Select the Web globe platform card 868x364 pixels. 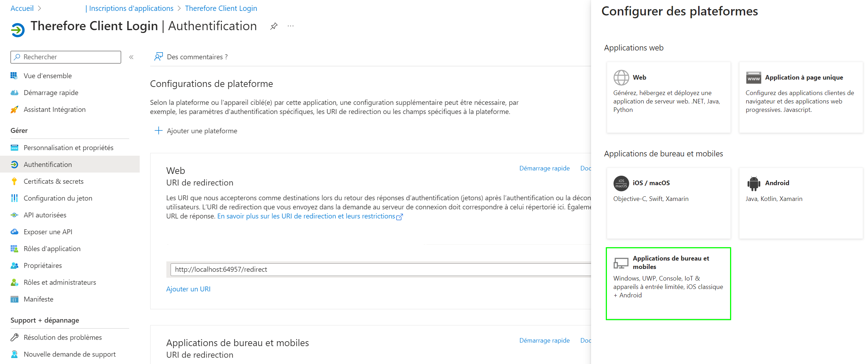668,97
